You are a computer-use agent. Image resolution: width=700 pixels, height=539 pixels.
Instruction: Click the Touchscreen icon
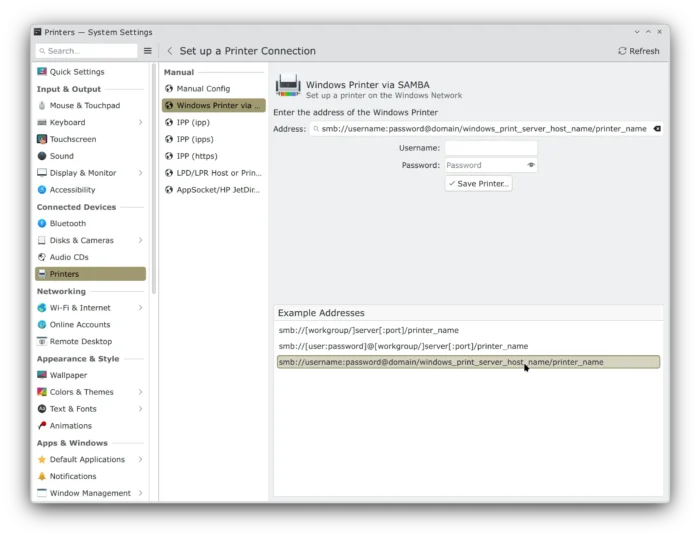[x=42, y=139]
